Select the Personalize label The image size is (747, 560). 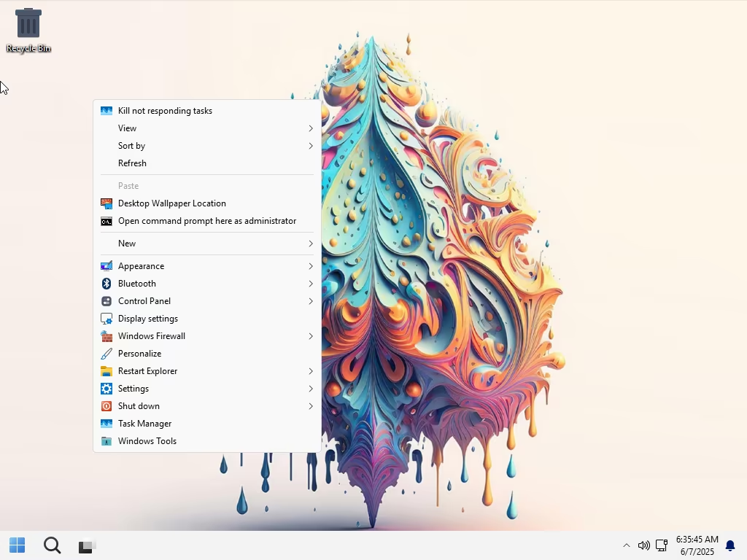pyautogui.click(x=139, y=354)
